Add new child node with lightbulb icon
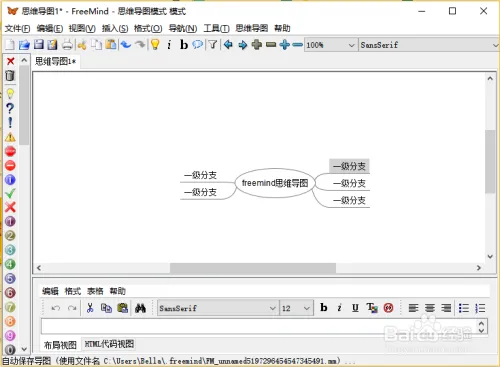The width and height of the screenshot is (500, 367). point(155,44)
